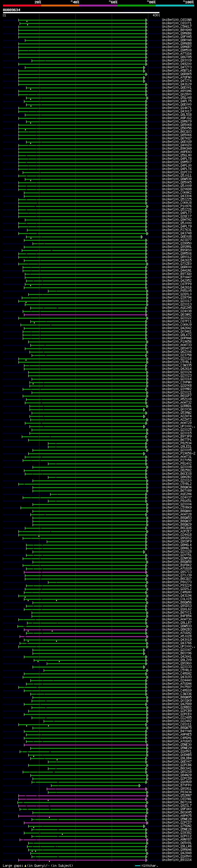Image resolution: width=197 pixels, height=868 pixels.
Task: Open hit UniRef100_Q9LLR6
Action: tap(176, 846)
